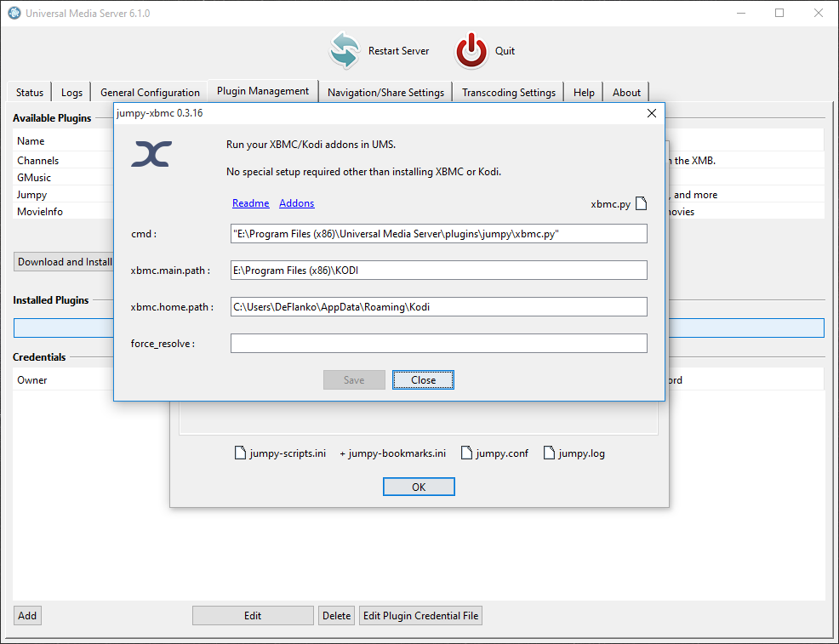Focus the xbmc.main.path field
Screen dimensions: 839x644
[439, 271]
